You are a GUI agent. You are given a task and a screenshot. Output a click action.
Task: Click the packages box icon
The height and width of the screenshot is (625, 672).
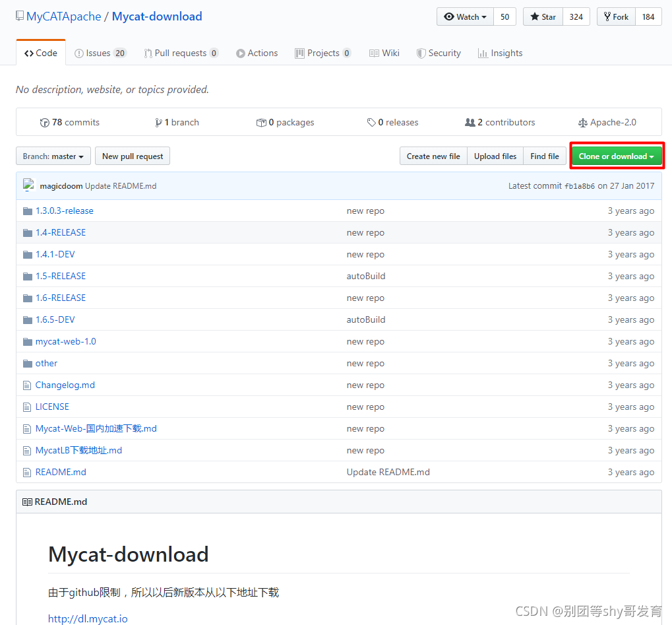(x=261, y=123)
